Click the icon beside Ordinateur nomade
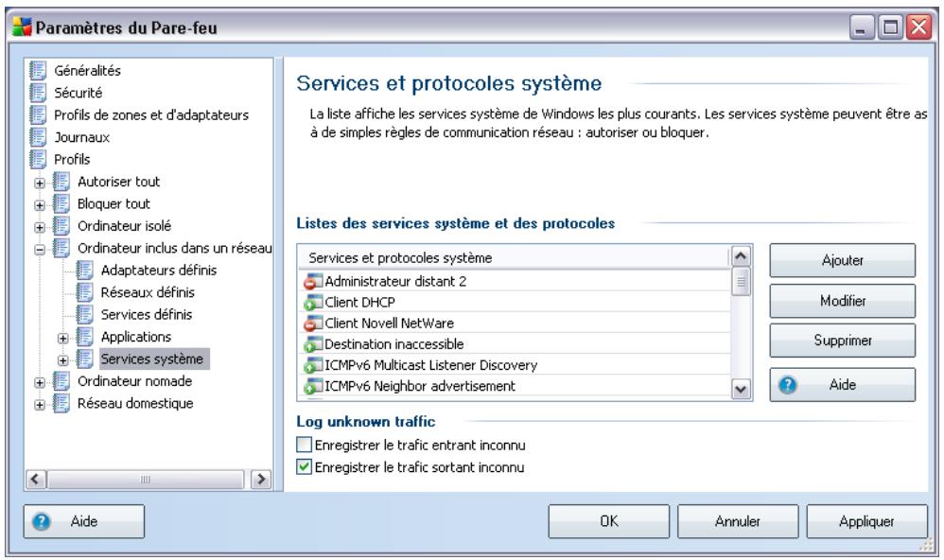The height and width of the screenshot is (560, 944). [61, 382]
